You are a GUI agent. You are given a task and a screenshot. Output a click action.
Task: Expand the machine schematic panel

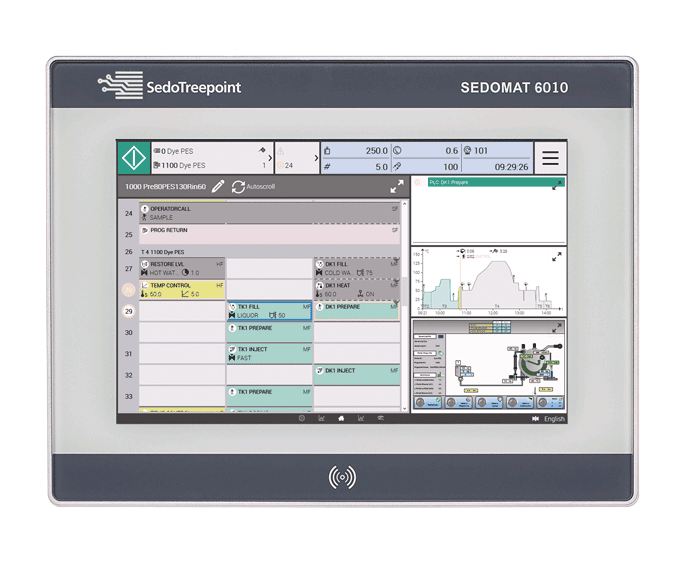point(557,328)
